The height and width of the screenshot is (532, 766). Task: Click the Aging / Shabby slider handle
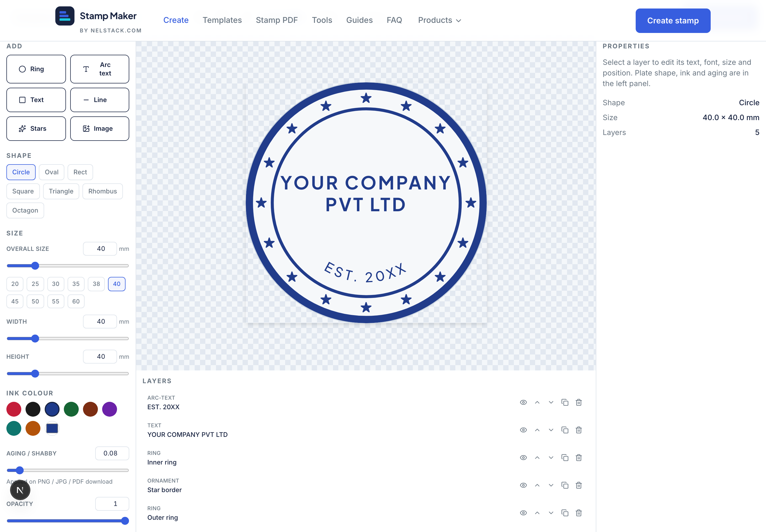click(x=20, y=470)
